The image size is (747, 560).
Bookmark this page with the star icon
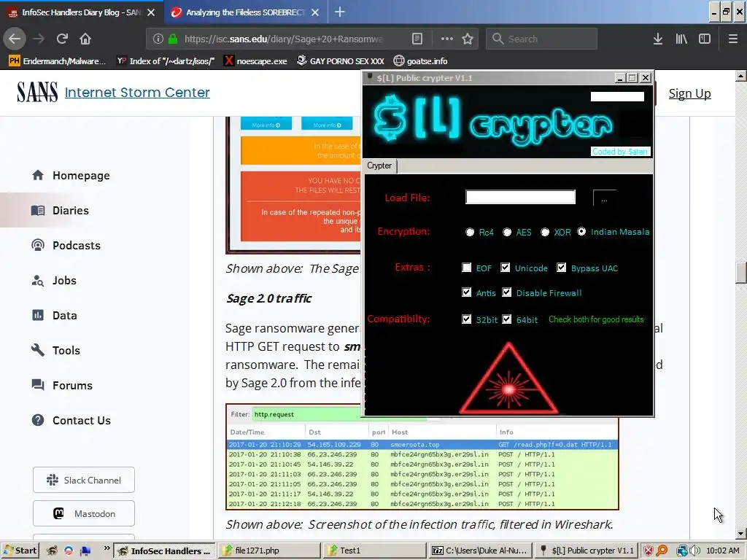coord(468,39)
